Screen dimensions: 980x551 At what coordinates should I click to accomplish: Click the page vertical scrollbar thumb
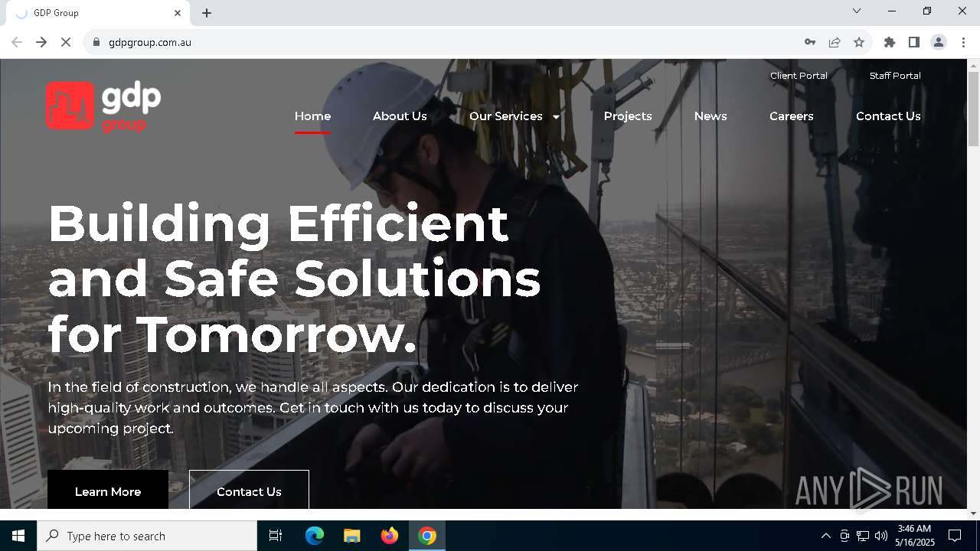[x=973, y=109]
